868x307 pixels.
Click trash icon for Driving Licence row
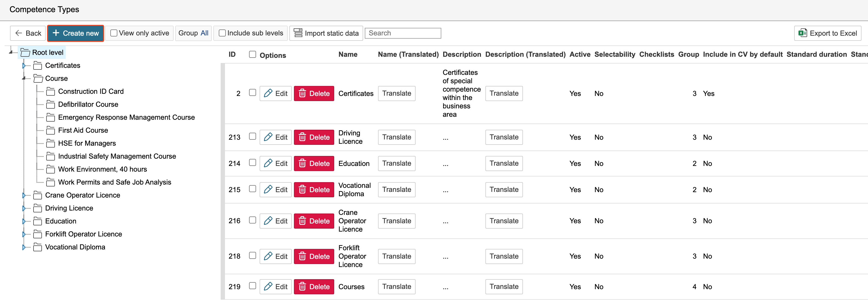(x=302, y=137)
